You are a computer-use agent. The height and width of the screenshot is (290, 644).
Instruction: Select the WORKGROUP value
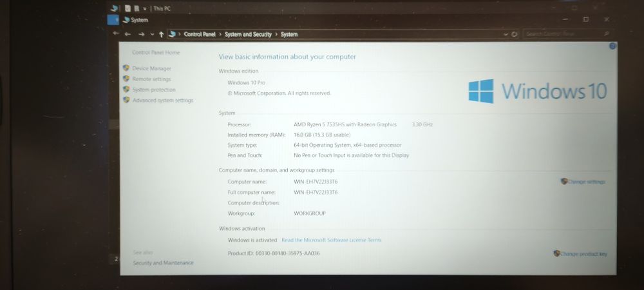pos(310,213)
